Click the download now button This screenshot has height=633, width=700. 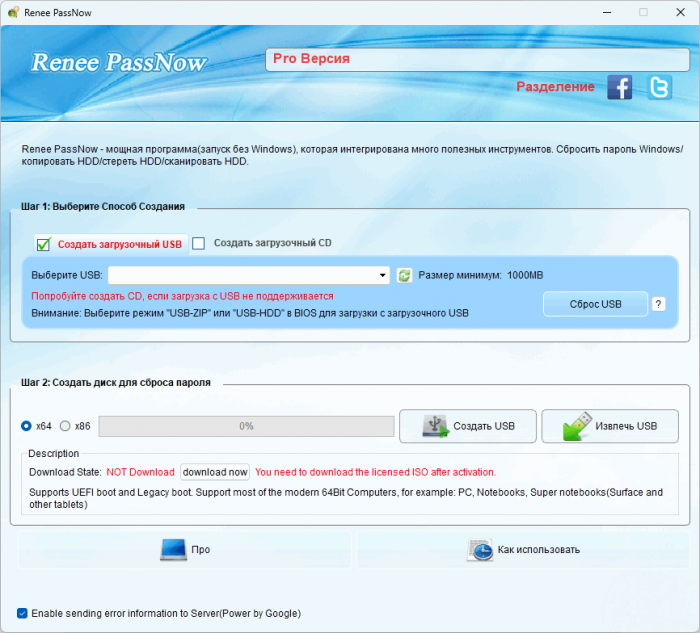pos(215,472)
